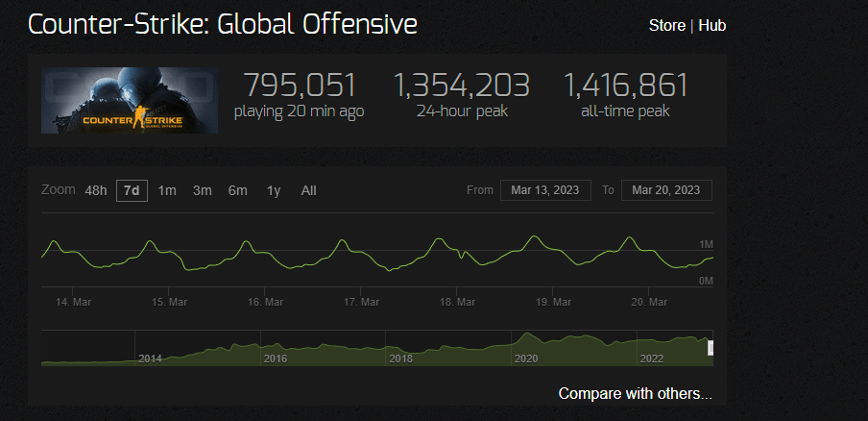Click the To date field Mar 20, 2023

pos(666,190)
